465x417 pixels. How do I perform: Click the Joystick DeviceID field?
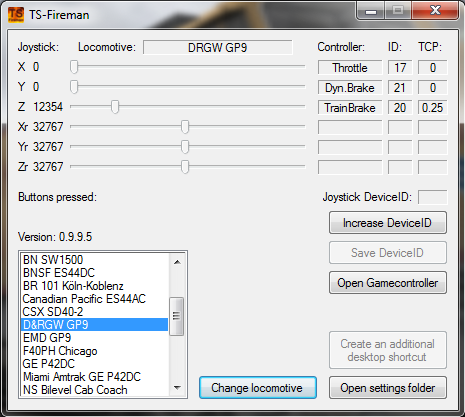pyautogui.click(x=433, y=197)
